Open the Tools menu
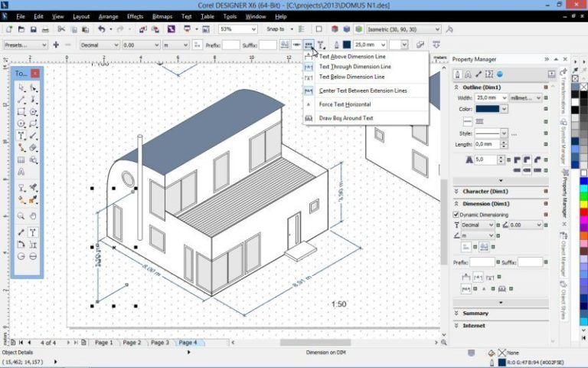The image size is (588, 368). (230, 17)
